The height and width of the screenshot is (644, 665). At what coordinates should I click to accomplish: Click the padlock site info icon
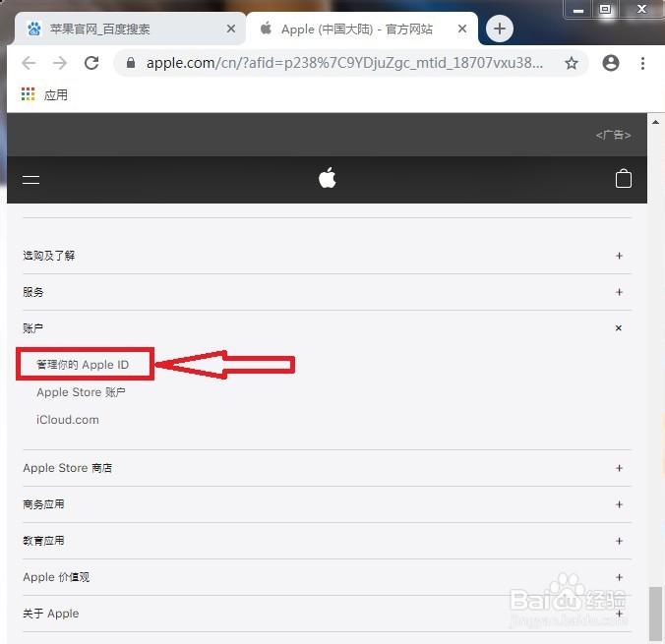[131, 63]
